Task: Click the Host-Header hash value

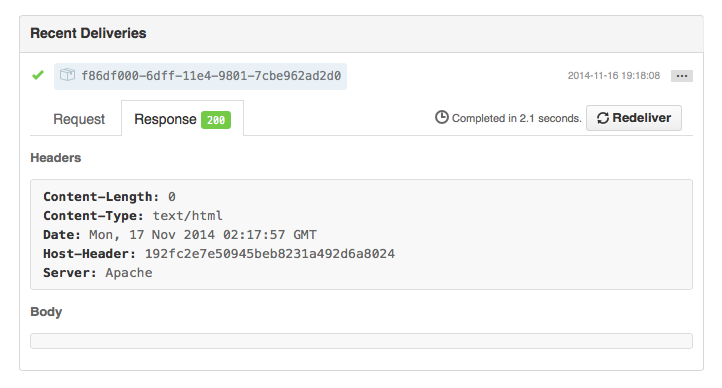Action: (270, 254)
